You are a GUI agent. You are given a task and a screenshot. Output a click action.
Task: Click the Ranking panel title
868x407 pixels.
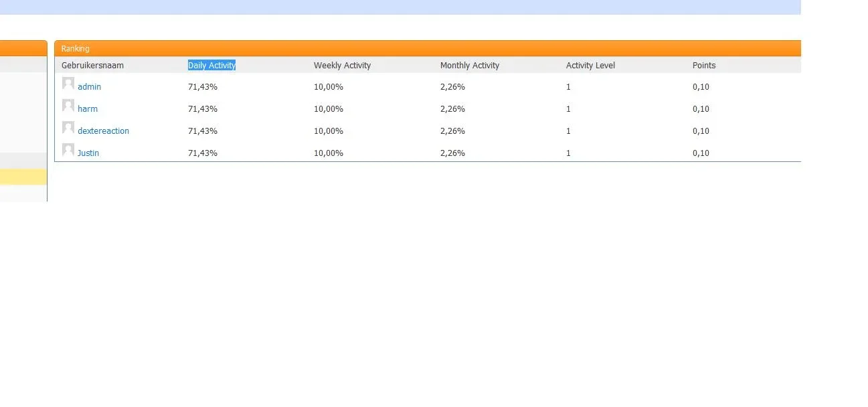click(75, 49)
